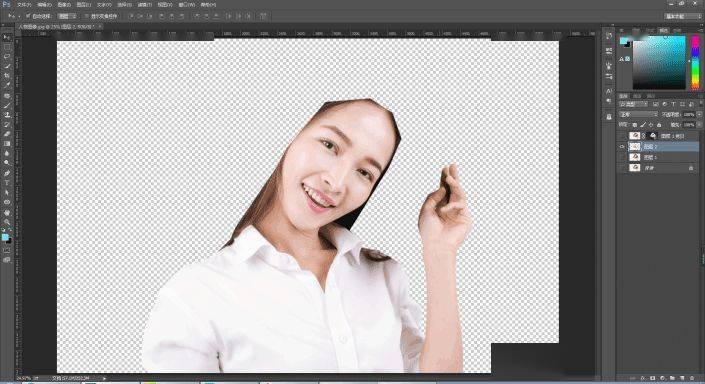Click the zoom percentage field in status bar

pyautogui.click(x=23, y=378)
